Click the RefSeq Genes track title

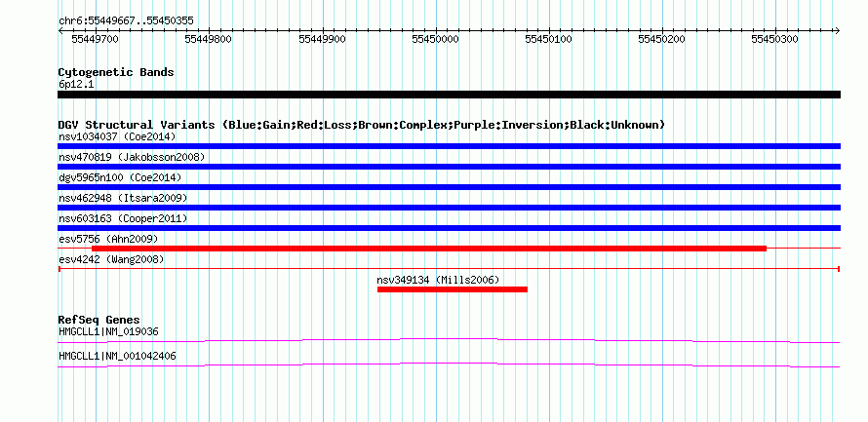point(99,321)
